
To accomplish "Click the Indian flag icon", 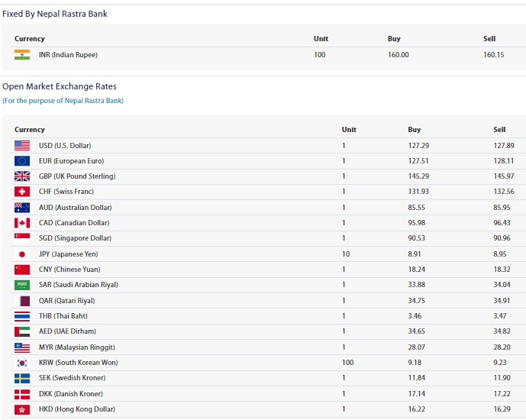I will [x=22, y=55].
